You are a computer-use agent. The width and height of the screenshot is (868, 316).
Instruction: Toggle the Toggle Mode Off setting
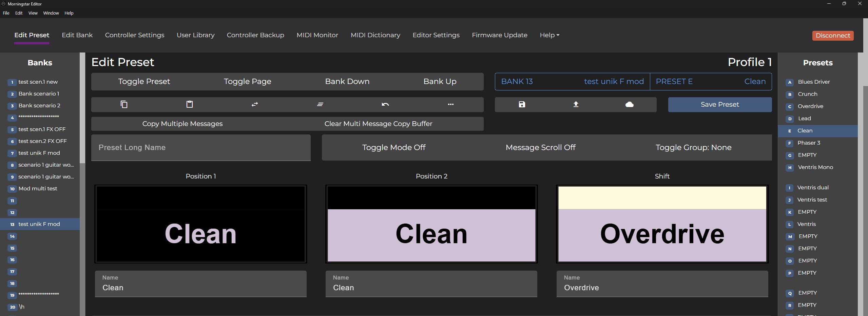tap(393, 147)
